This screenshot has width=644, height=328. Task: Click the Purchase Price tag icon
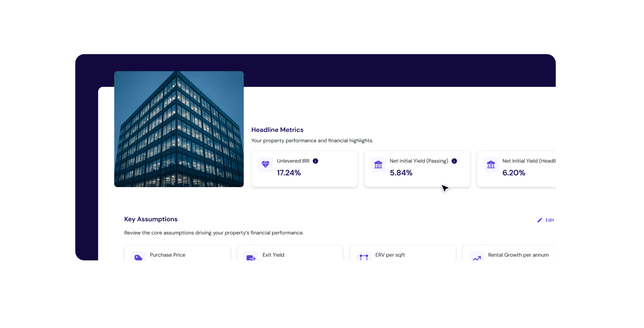[138, 258]
